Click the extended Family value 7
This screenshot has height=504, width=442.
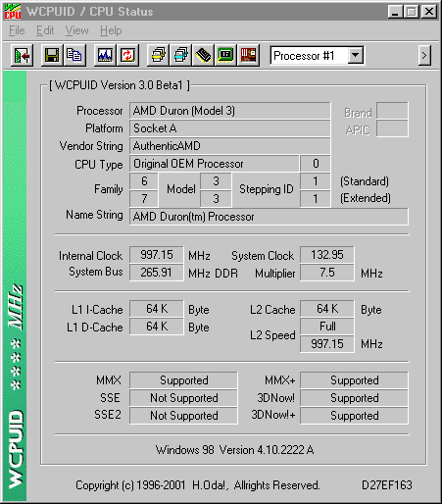(144, 199)
